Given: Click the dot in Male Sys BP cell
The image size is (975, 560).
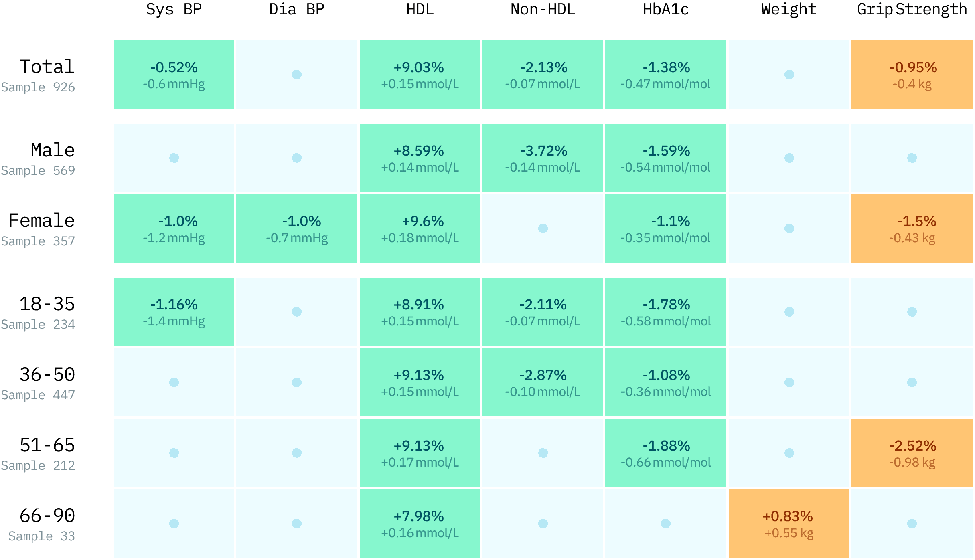Looking at the screenshot, I should pos(174,158).
